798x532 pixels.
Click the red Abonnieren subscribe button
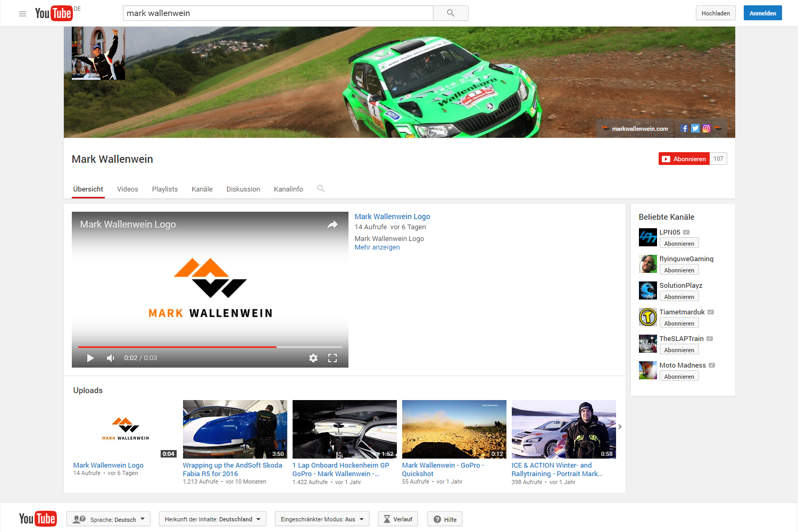[684, 159]
